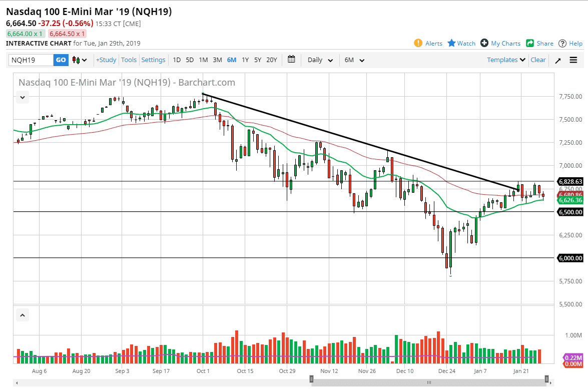Click the NQH19 symbol input field

click(30, 60)
